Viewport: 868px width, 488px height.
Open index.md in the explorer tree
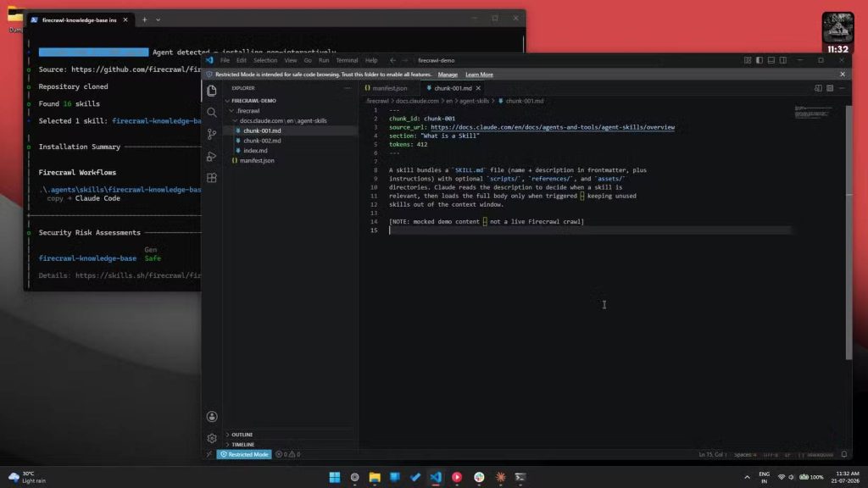[x=291, y=151]
